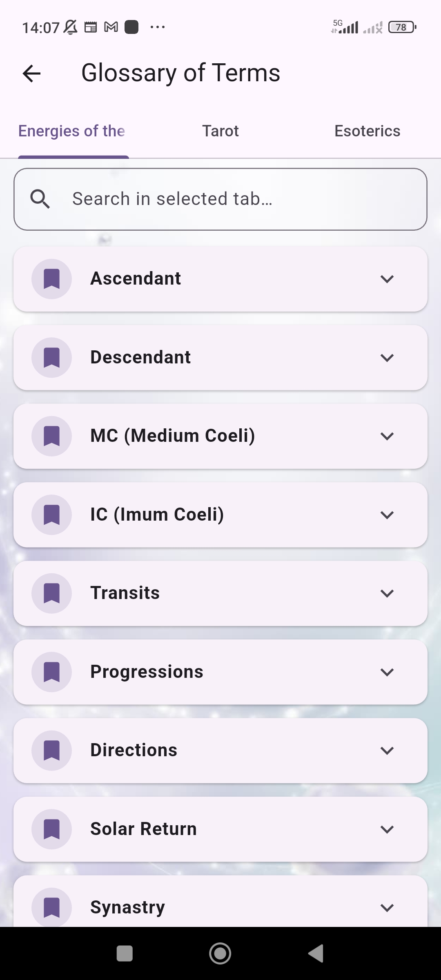Viewport: 441px width, 980px height.
Task: Expand the Synastry entry chevron
Action: click(387, 908)
